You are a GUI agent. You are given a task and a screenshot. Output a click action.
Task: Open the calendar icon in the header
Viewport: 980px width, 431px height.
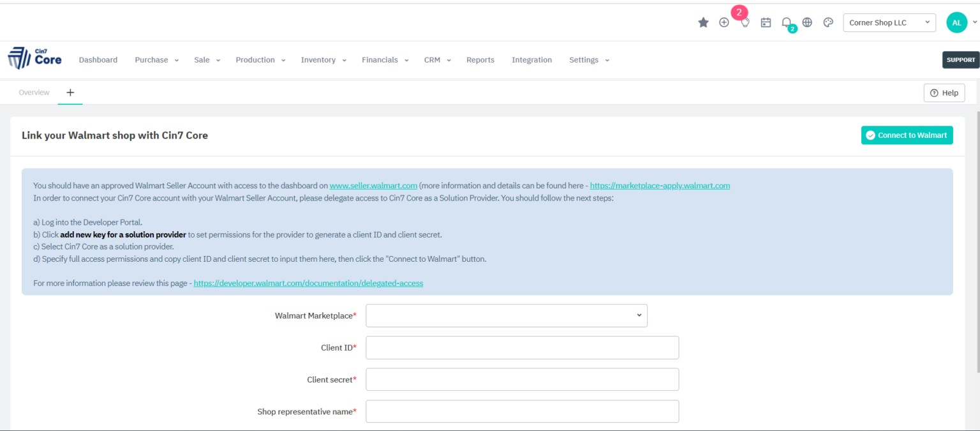[766, 22]
